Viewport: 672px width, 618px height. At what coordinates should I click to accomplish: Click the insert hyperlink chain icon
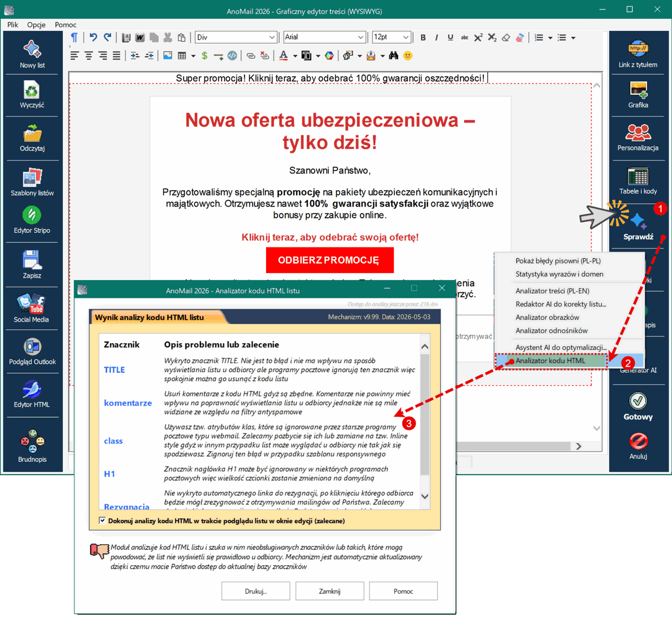[x=250, y=55]
